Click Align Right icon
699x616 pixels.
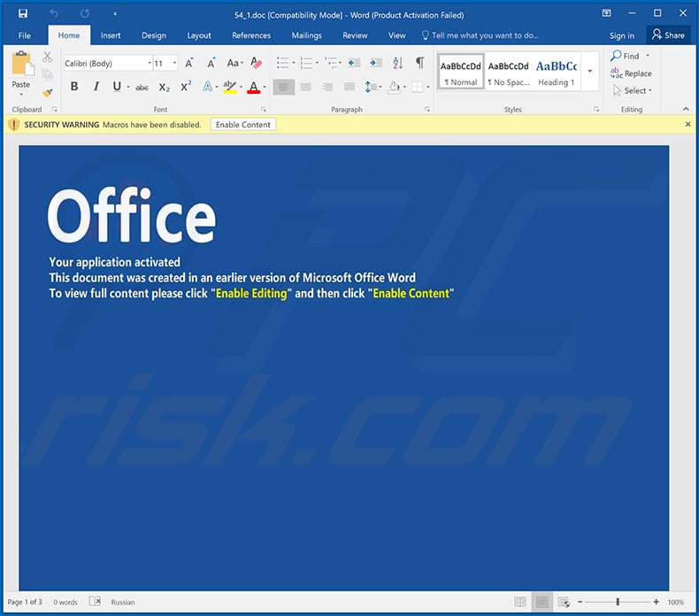click(327, 87)
